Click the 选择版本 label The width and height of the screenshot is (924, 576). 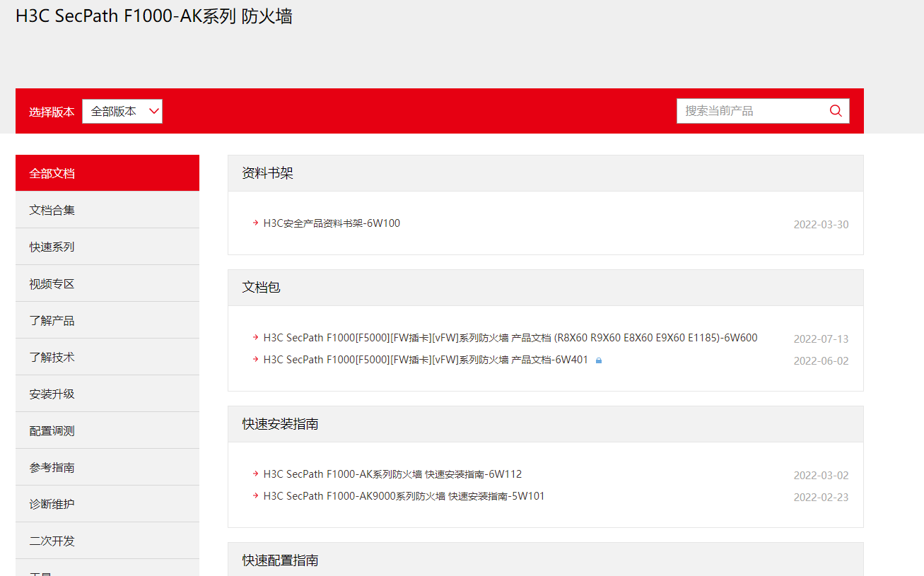[x=52, y=112]
